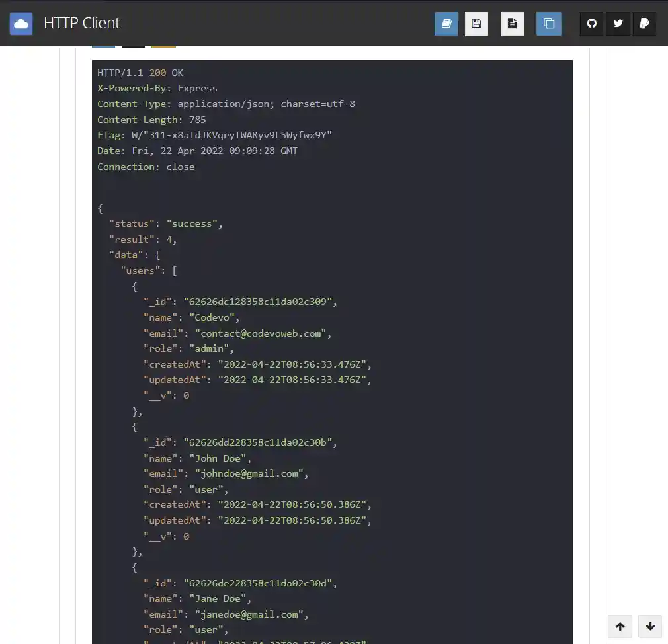This screenshot has height=644, width=668.
Task: Click the cloud logo icon in header
Action: click(x=21, y=24)
